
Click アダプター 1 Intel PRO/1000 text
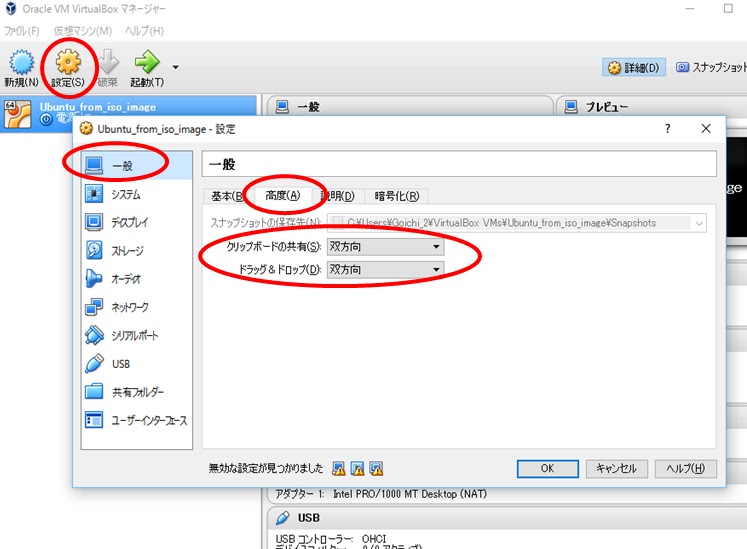[x=381, y=494]
